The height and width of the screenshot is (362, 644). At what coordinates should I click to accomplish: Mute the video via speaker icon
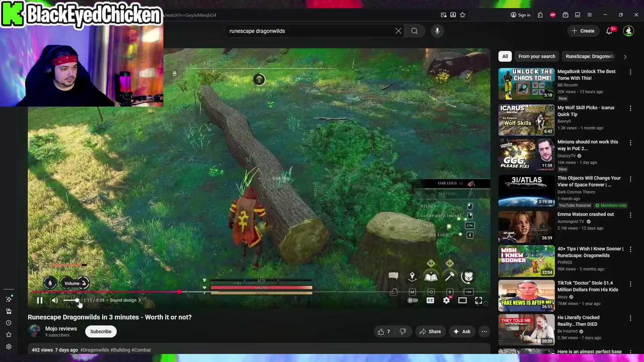(55, 301)
